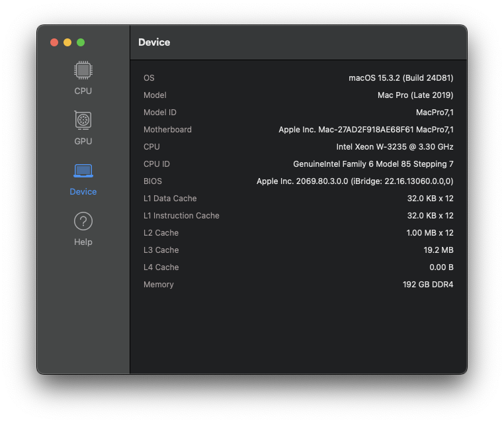
Task: Select the L4 Cache 0.00 B value
Action: (x=441, y=267)
